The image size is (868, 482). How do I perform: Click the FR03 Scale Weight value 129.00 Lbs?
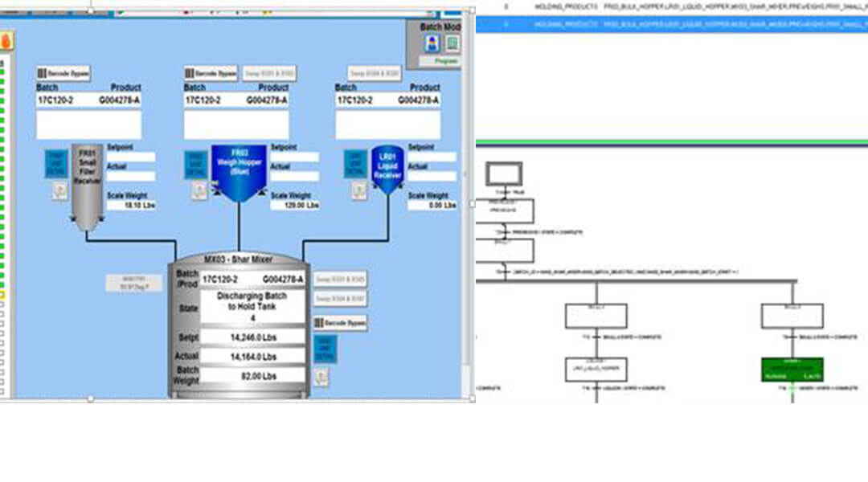[294, 206]
